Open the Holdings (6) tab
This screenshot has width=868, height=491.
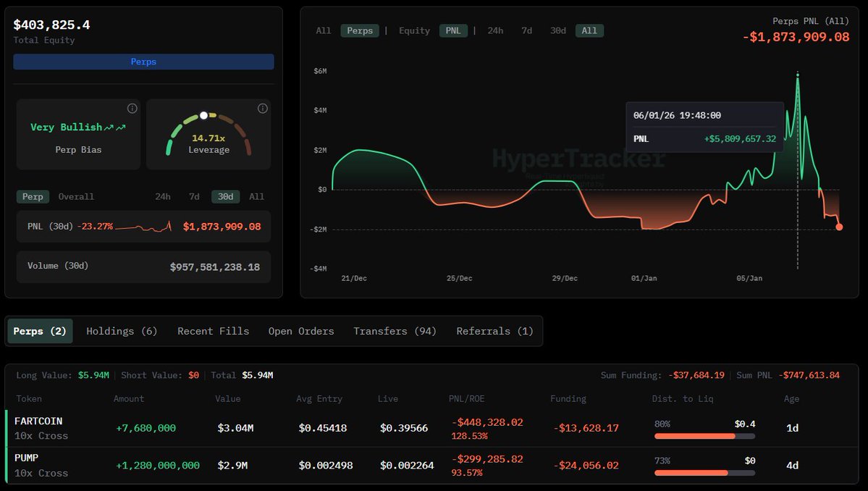coord(122,331)
